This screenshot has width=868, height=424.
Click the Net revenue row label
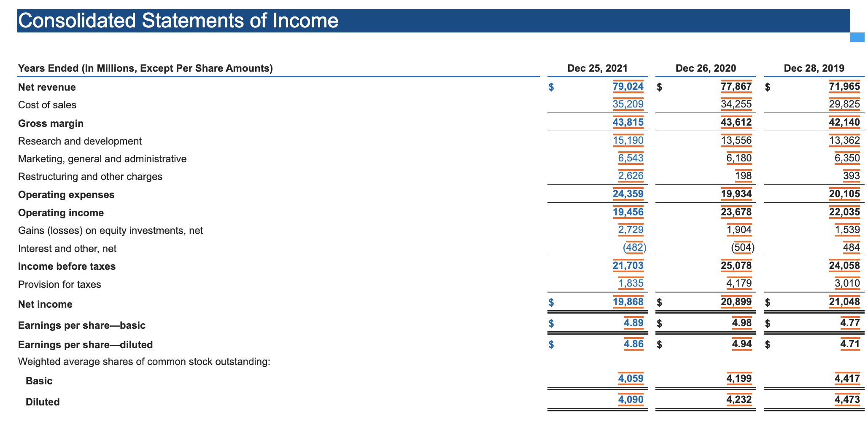click(47, 87)
